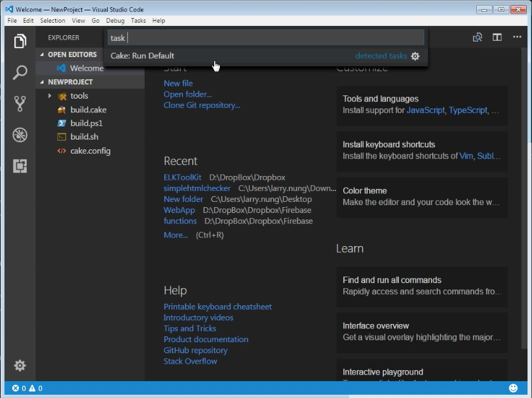
Task: Click the build.ps1 PowerShell file icon
Action: pos(62,123)
